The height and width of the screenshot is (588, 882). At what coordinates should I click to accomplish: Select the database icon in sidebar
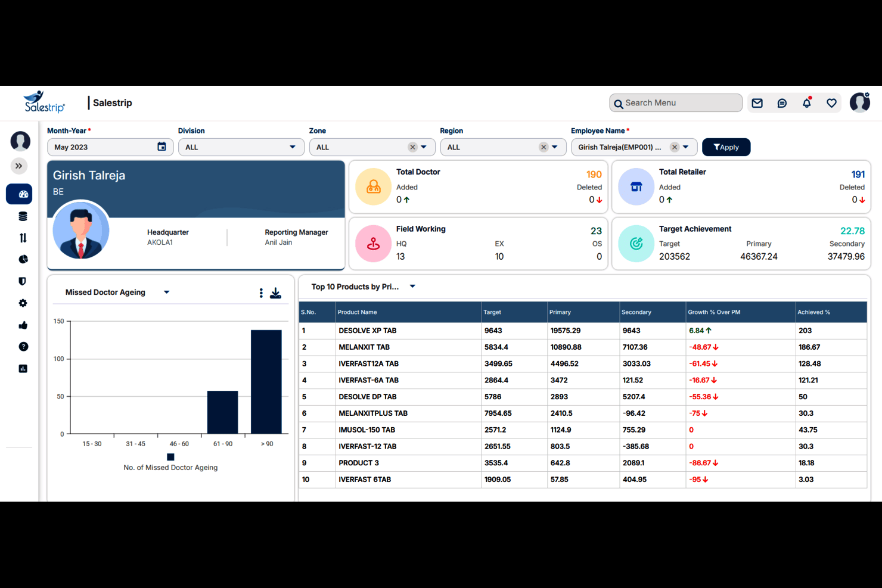[x=23, y=216]
